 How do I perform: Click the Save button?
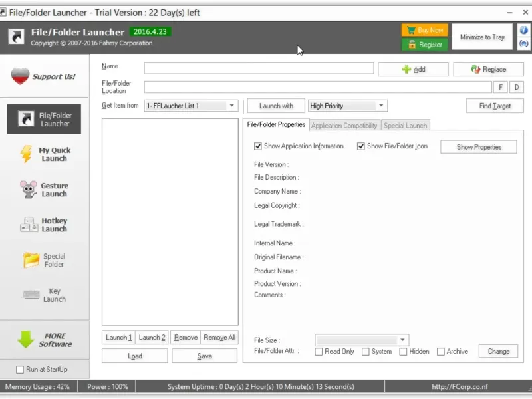205,356
